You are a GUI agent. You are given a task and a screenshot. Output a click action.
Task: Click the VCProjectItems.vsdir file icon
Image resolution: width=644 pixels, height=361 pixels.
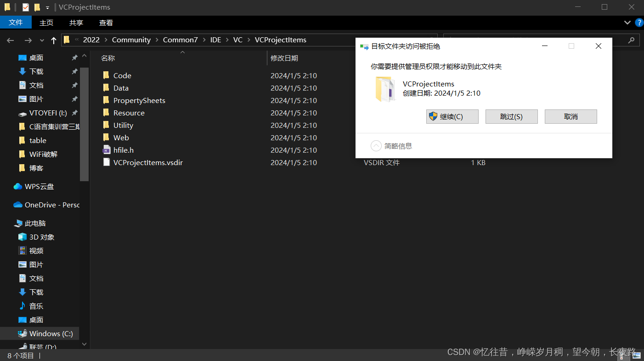[x=106, y=162]
